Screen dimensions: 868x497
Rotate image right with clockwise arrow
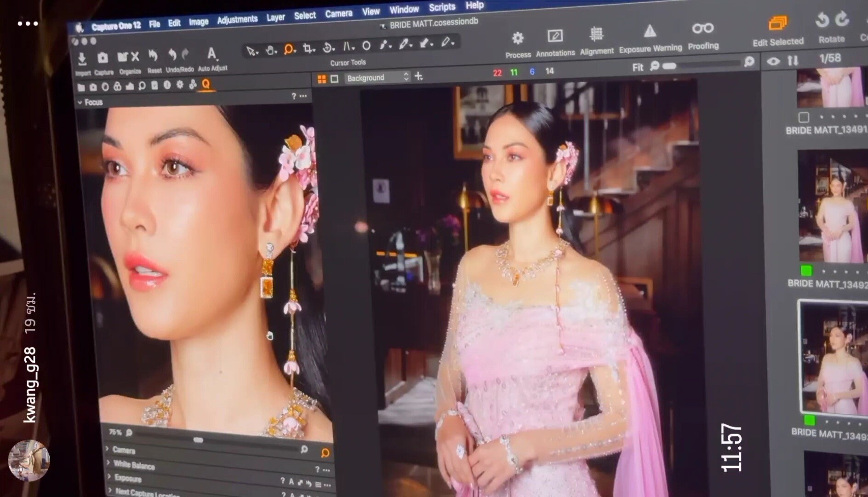[842, 18]
